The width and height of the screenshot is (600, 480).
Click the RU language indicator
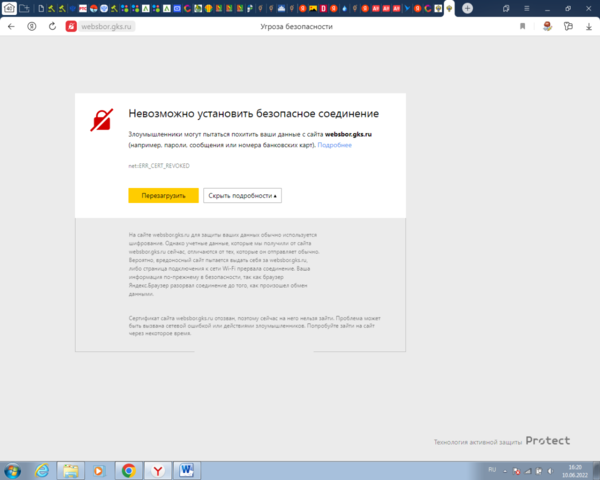(492, 469)
